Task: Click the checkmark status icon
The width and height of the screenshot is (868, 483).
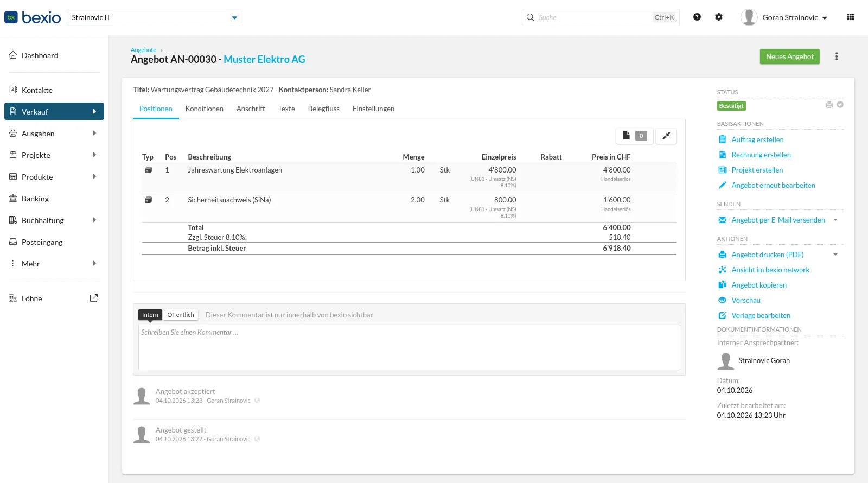Action: pos(840,105)
